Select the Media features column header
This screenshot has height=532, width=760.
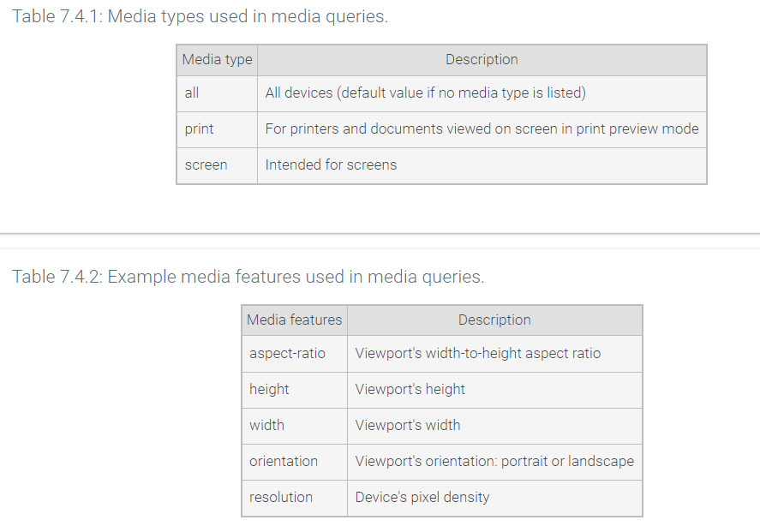(x=294, y=320)
